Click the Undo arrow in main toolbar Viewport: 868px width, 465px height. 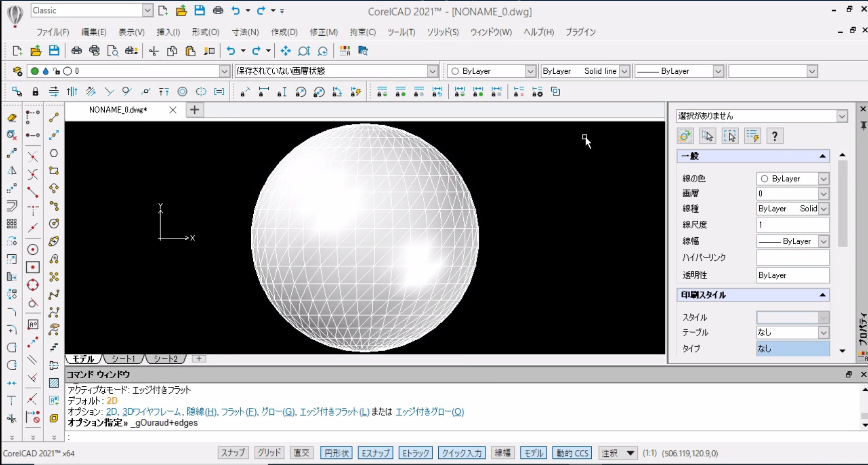tap(231, 51)
